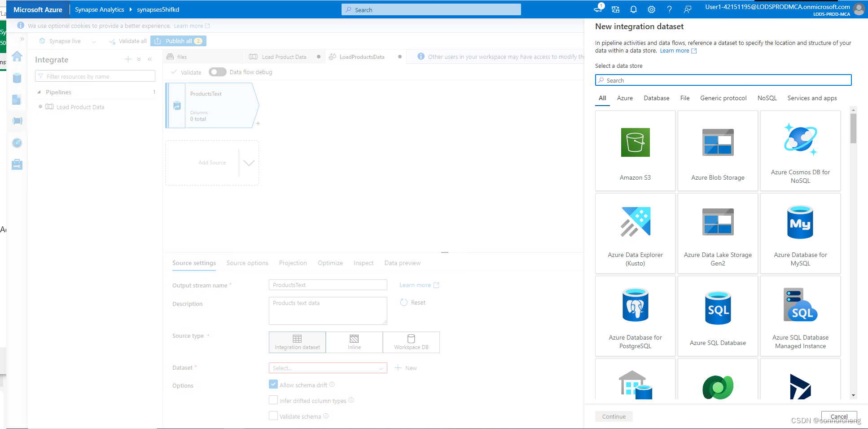Select Integration dataset source type
868x429 pixels.
297,342
